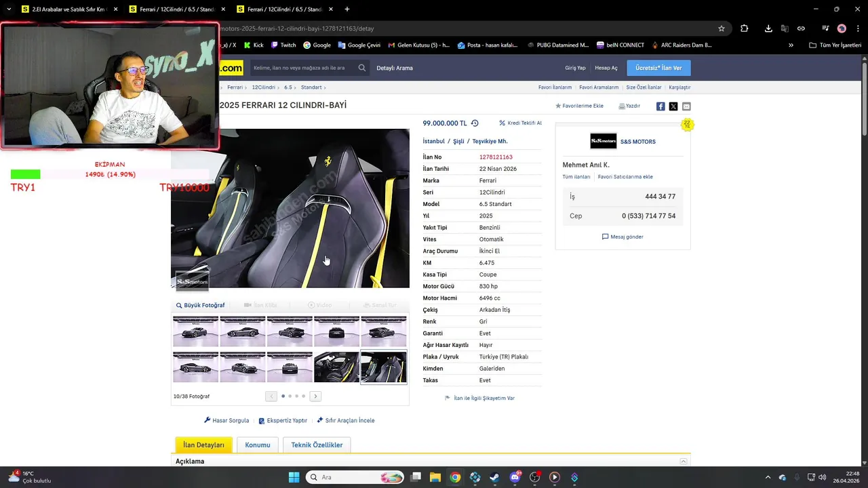This screenshot has height=488, width=868.
Task: Click in the site search field
Action: [302, 68]
